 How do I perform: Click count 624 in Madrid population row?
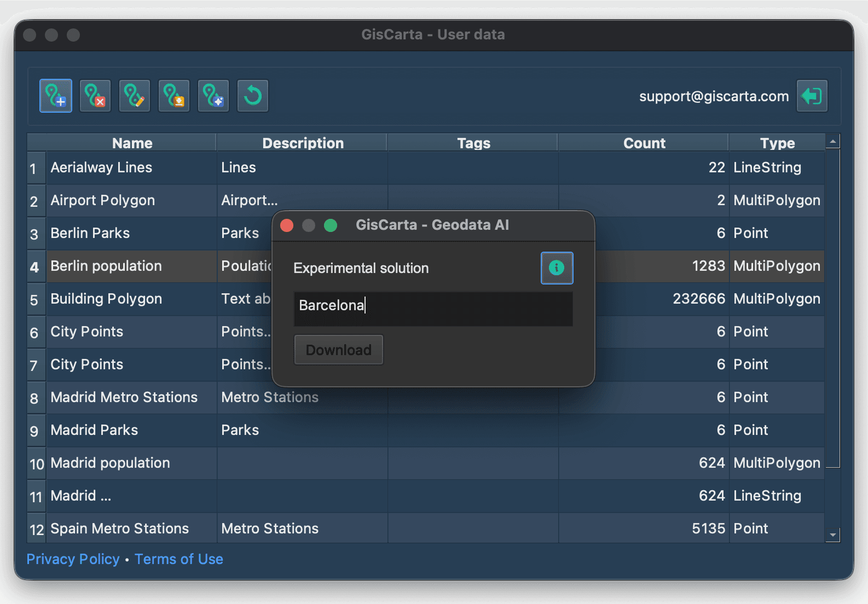[x=711, y=463]
